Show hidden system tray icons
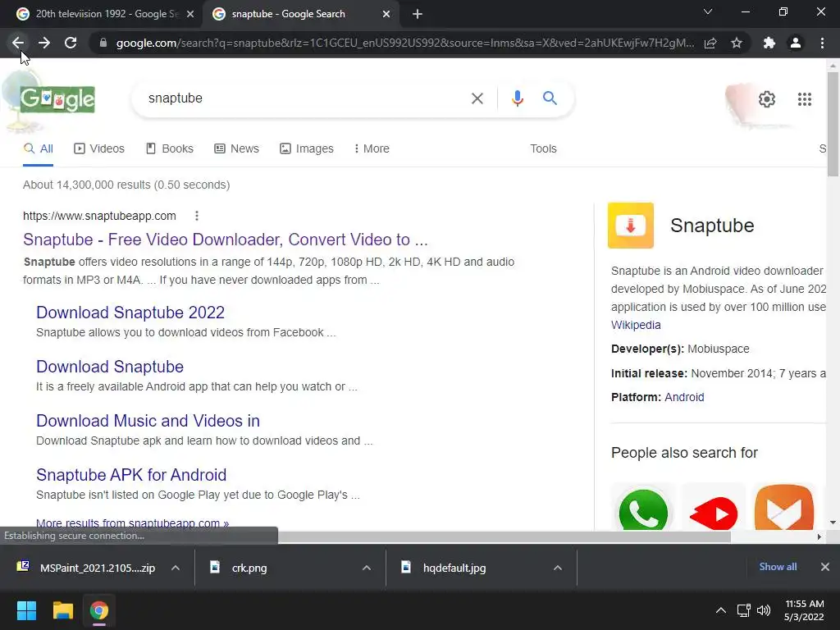Viewport: 840px width, 630px height. [721, 610]
